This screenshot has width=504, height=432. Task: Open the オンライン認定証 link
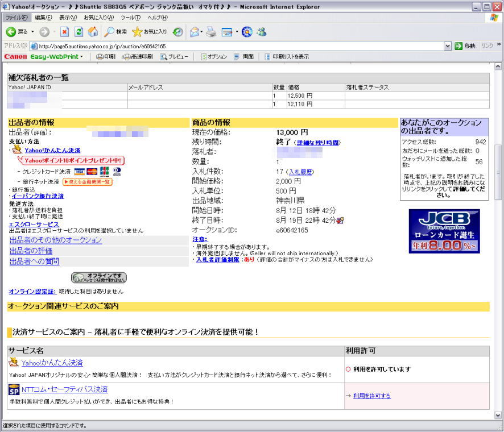[32, 292]
